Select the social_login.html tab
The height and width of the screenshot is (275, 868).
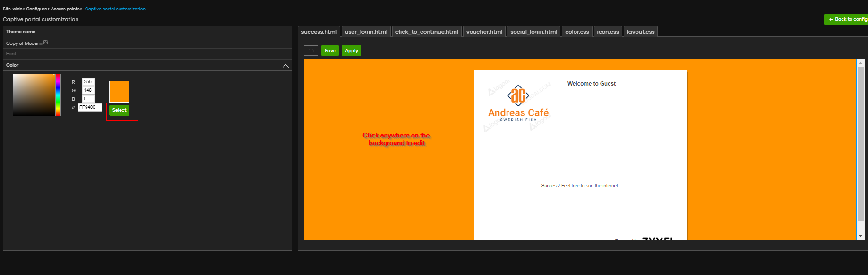pos(533,32)
